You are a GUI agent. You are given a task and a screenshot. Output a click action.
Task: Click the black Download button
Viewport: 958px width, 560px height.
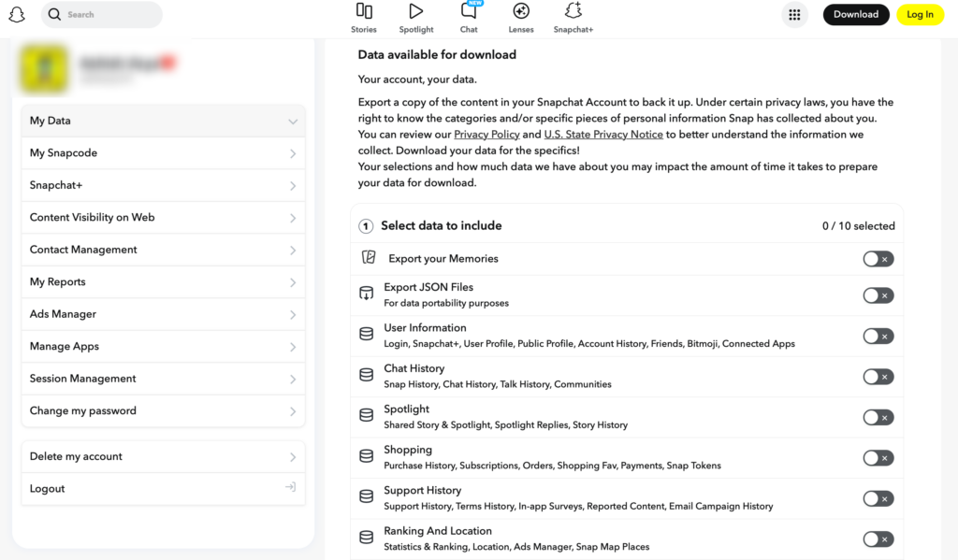click(x=856, y=15)
